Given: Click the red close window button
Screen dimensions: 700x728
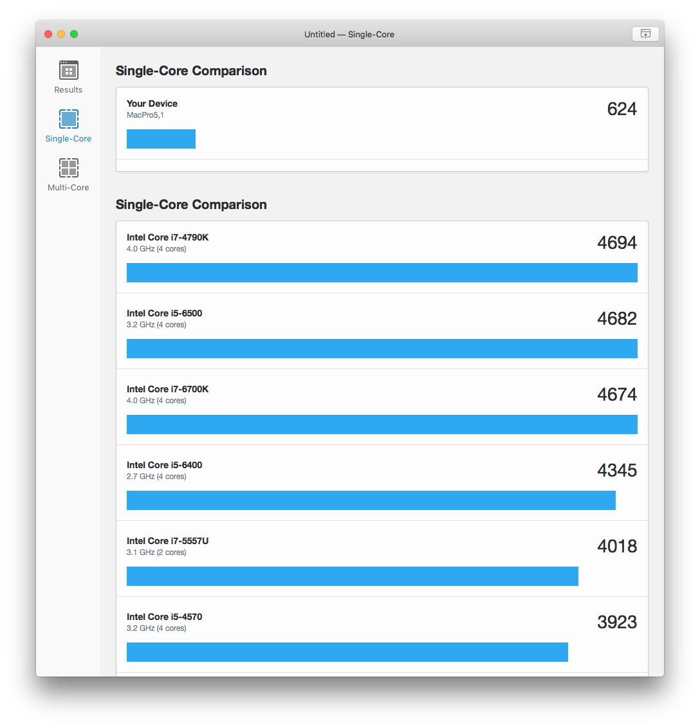Looking at the screenshot, I should (48, 34).
